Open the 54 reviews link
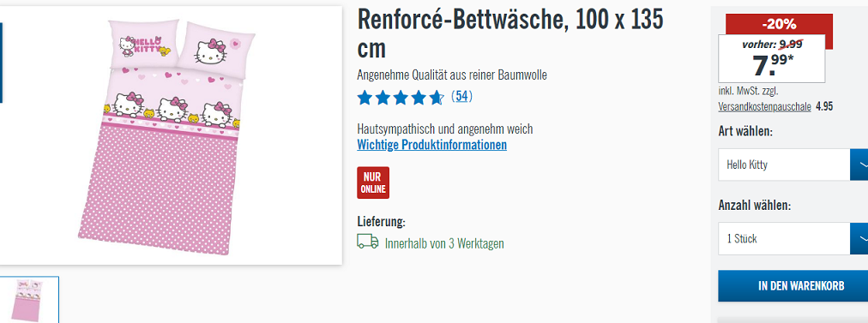This screenshot has width=868, height=323. pos(461,97)
